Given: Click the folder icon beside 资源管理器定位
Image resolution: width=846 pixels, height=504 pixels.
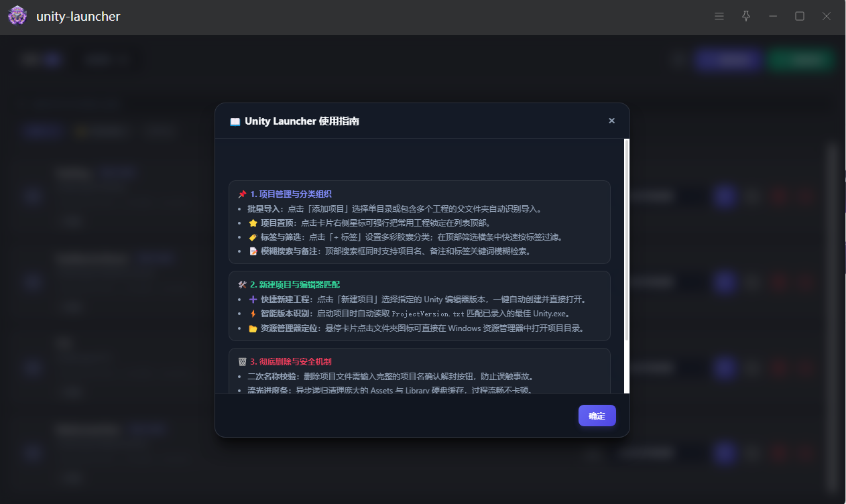Looking at the screenshot, I should tap(253, 328).
